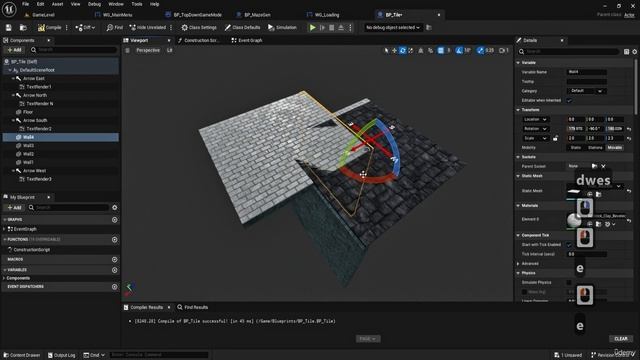Image resolution: width=640 pixels, height=360 pixels.
Task: Toggle rotation snapping in viewport
Action: pyautogui.click(x=459, y=50)
